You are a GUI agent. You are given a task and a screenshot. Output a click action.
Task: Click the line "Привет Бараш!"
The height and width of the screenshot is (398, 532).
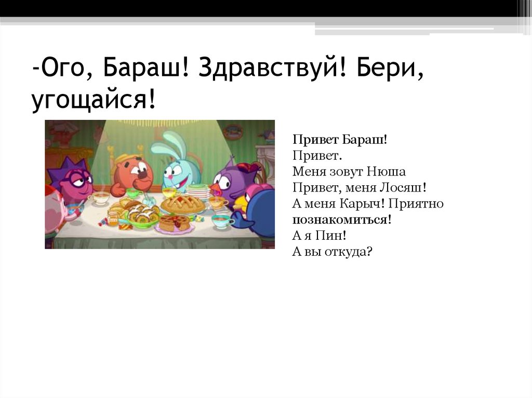[340, 140]
